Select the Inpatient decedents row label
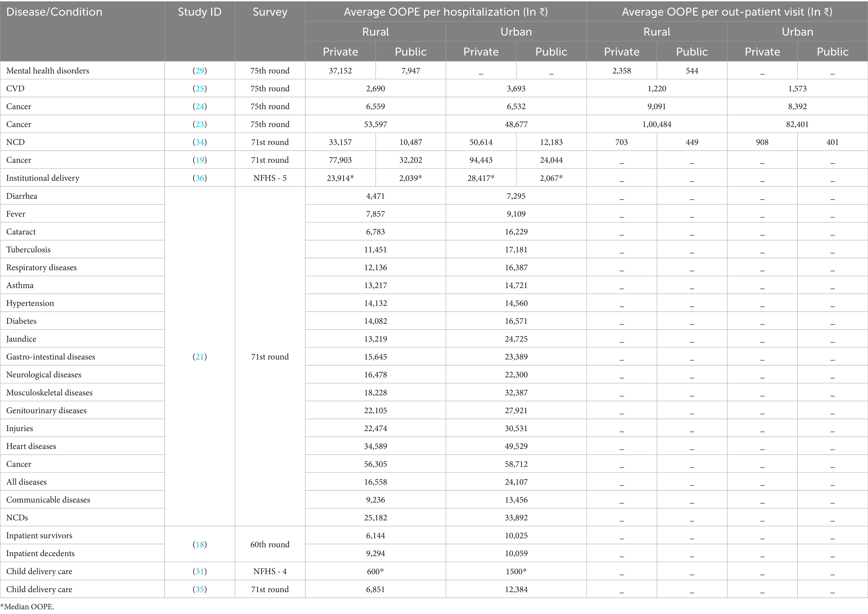The image size is (868, 614). [40, 553]
